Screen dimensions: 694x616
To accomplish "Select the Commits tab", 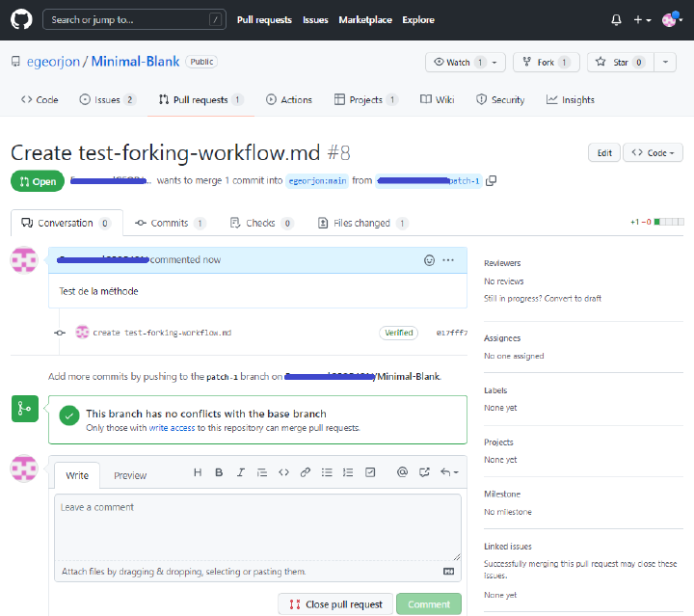I will click(171, 223).
